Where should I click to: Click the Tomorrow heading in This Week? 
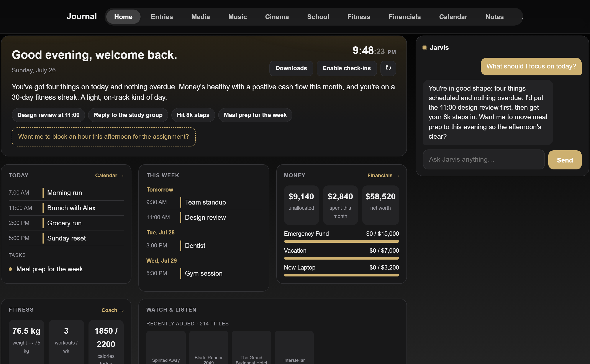click(x=160, y=189)
